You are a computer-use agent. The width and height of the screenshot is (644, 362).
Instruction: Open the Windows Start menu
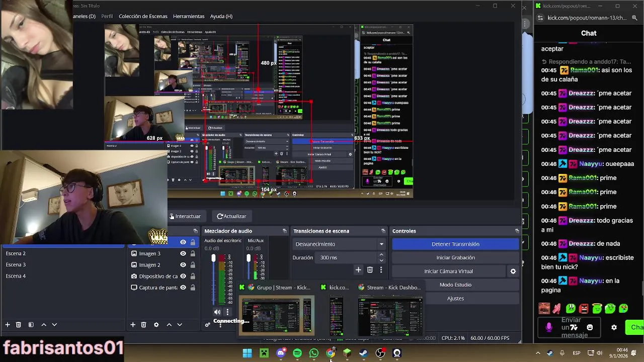click(247, 353)
